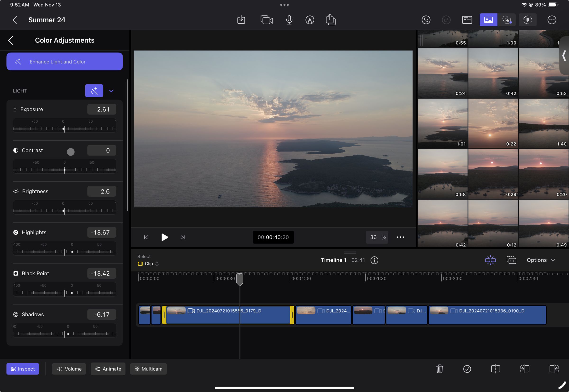
Task: Switch to the Animate tab
Action: pyautogui.click(x=108, y=369)
